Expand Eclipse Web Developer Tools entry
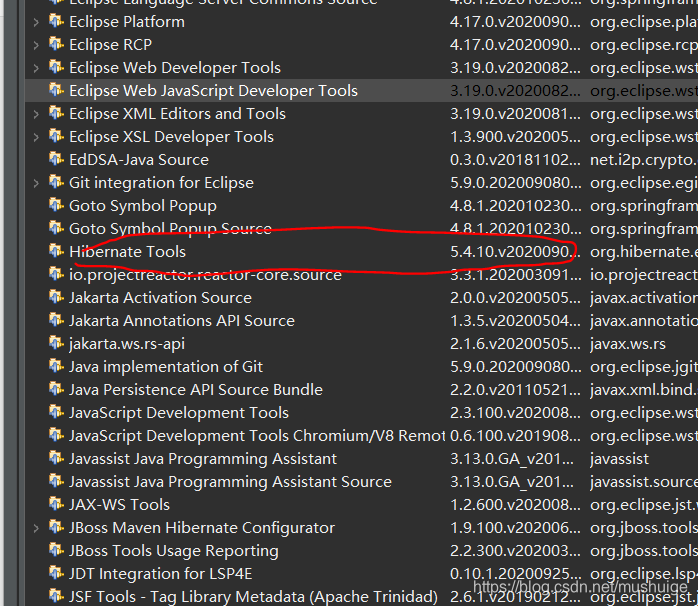Viewport: 698px width, 606px height. coord(36,68)
